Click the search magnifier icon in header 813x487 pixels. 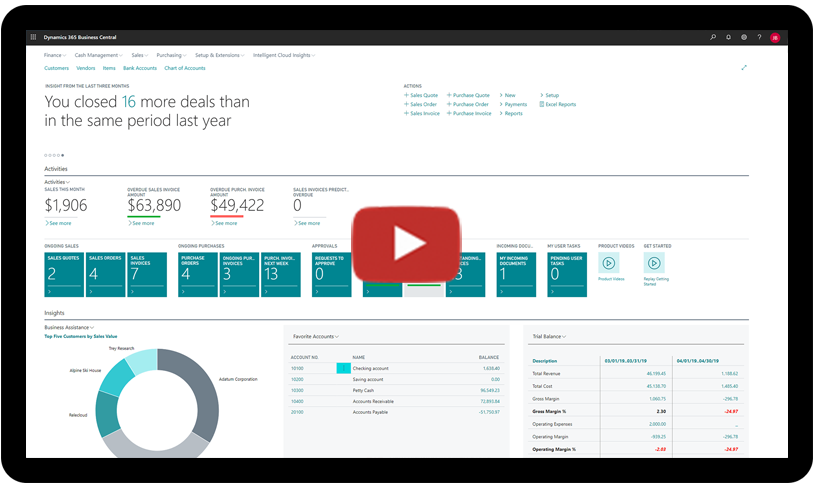tap(712, 37)
